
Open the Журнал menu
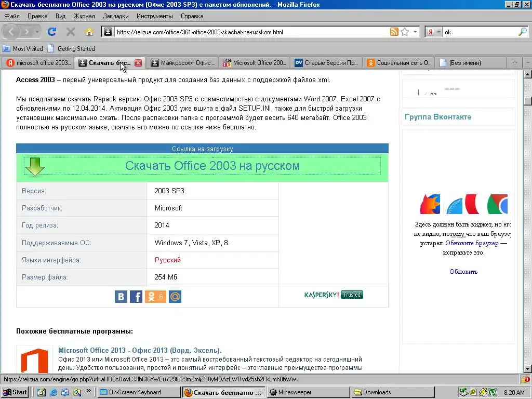[x=84, y=16]
